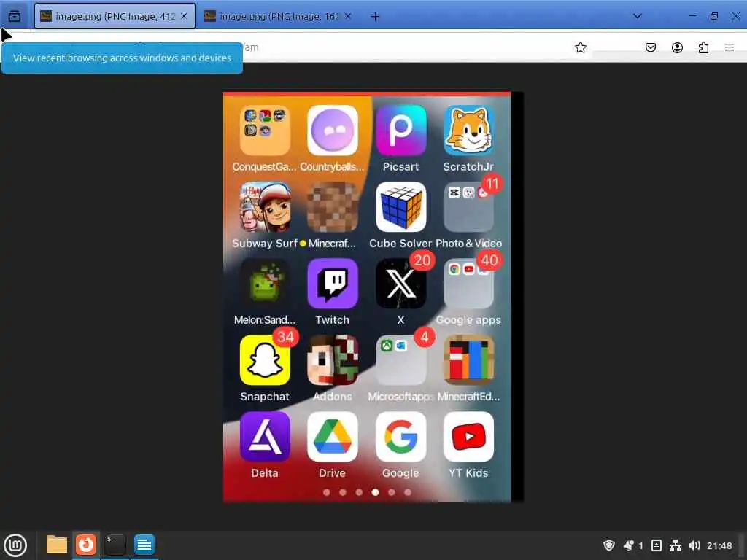Open Firefox application menu

(729, 47)
